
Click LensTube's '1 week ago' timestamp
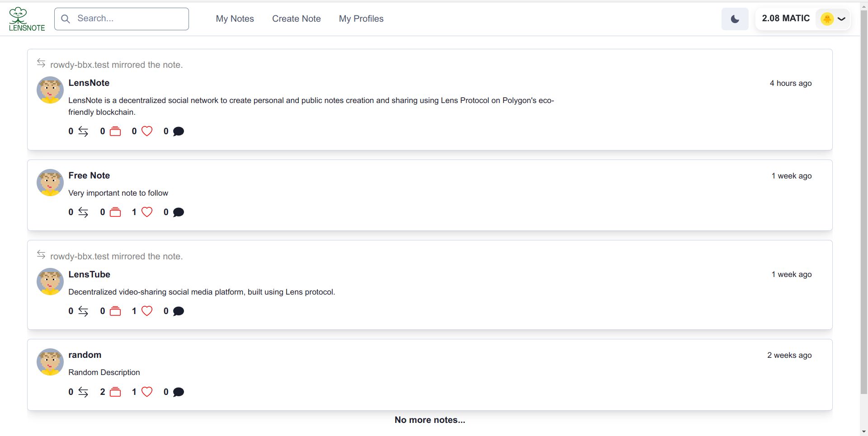[x=792, y=274]
